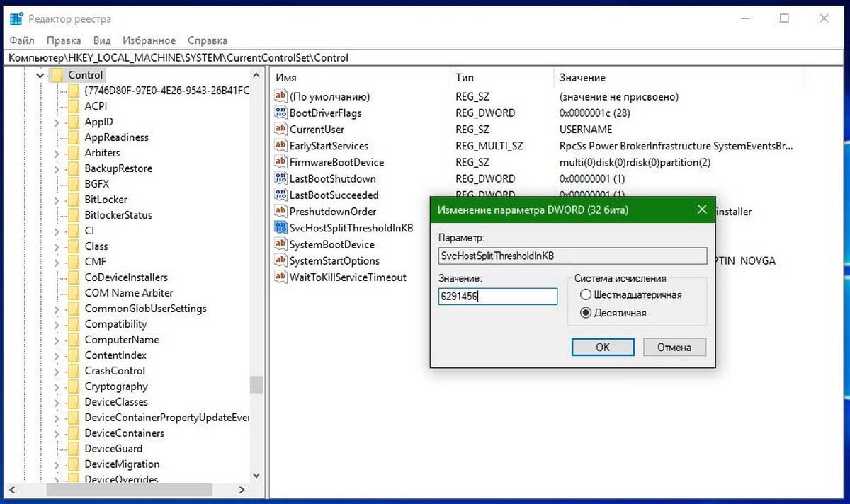Expand the Cryptography tree node
This screenshot has height=504, width=850.
point(57,386)
